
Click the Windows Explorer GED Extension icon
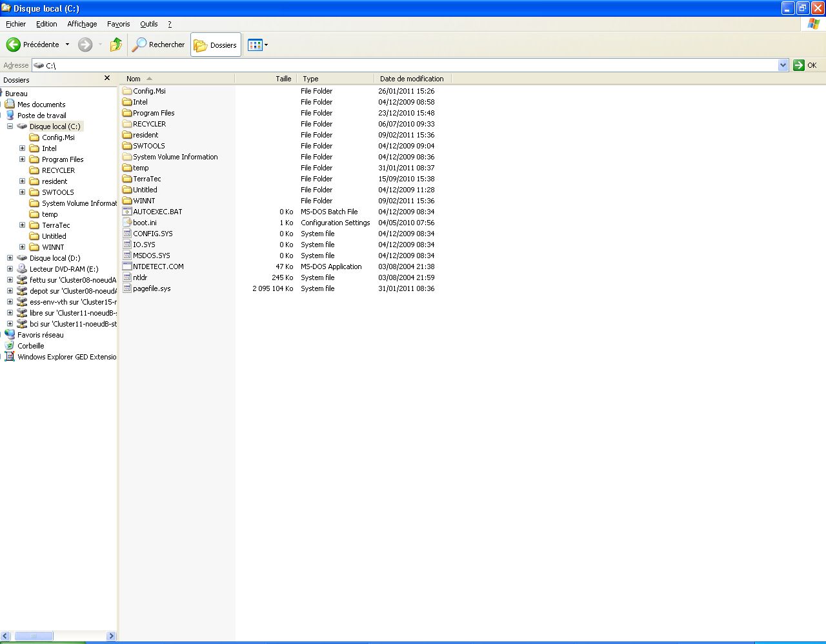coord(10,357)
